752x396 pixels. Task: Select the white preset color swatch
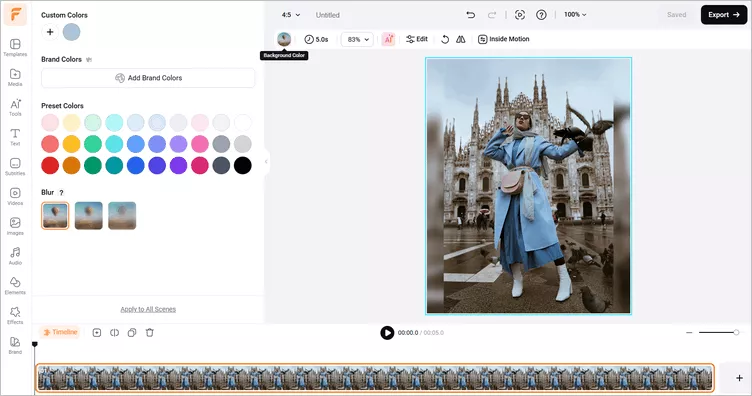coord(243,123)
